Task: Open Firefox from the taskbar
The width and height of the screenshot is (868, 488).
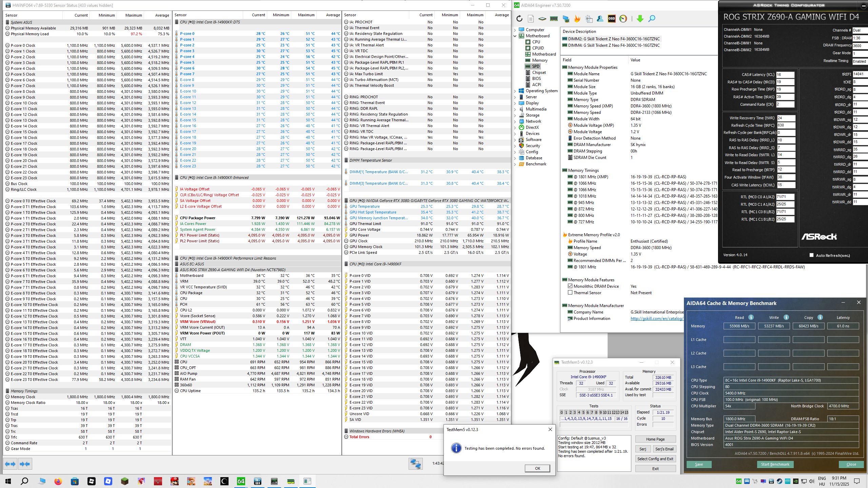Action: tap(58, 481)
